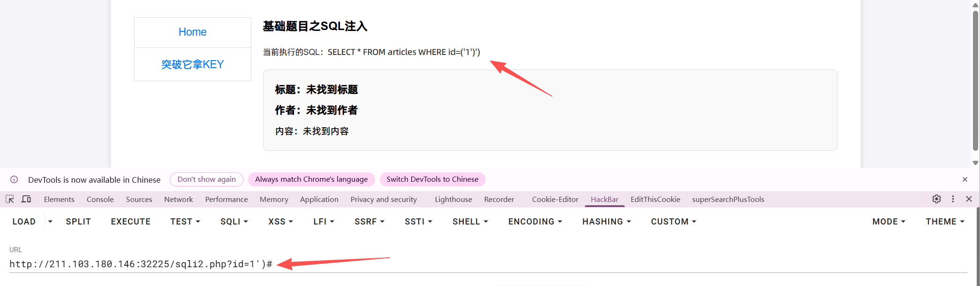The image size is (980, 286).
Task: Click the info icon in notification bar
Action: pyautogui.click(x=14, y=179)
